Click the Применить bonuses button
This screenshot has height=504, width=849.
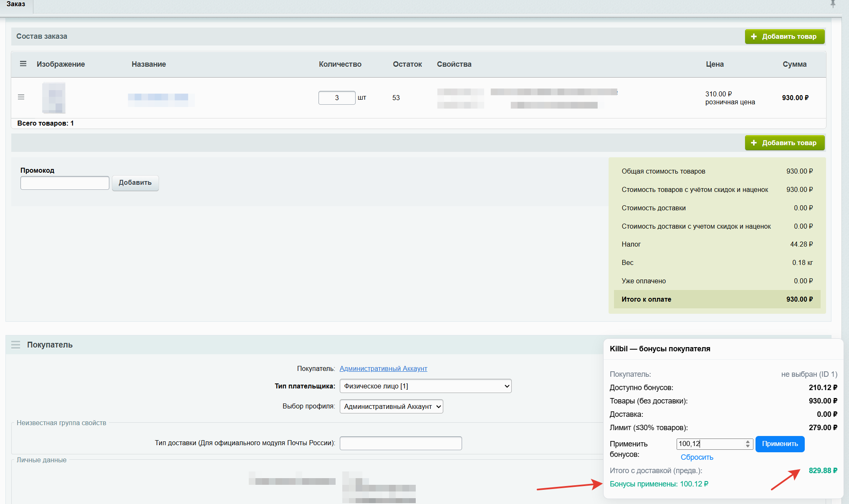coord(780,444)
